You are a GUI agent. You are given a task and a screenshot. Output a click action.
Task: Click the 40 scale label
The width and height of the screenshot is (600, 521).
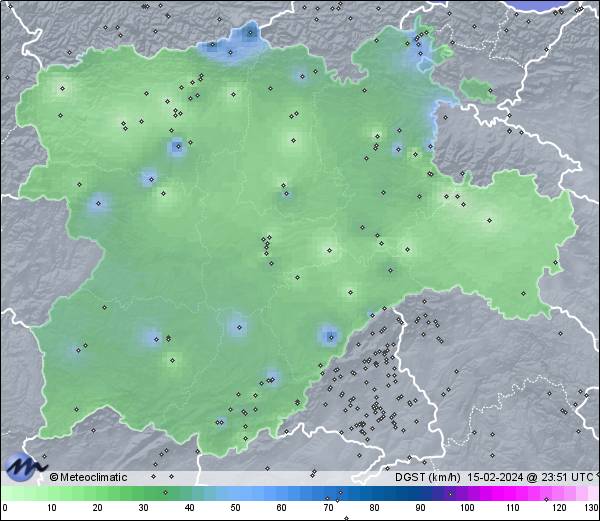coord(189,508)
